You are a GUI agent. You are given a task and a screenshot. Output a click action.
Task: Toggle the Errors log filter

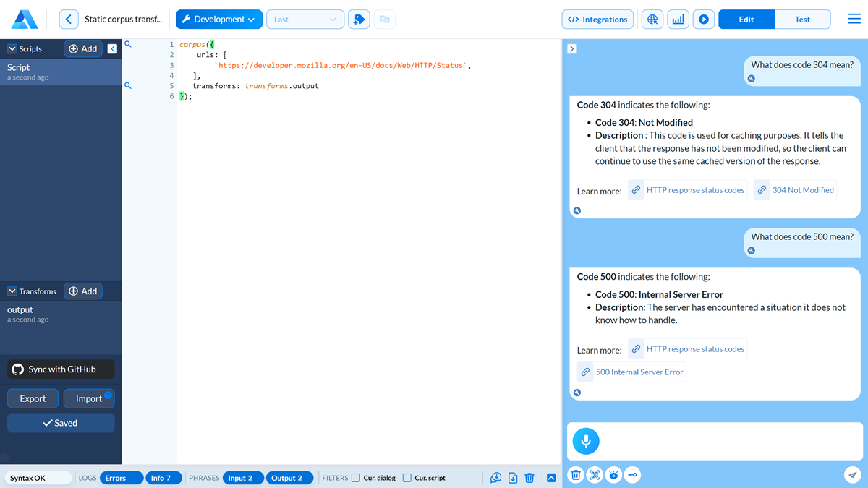point(116,478)
